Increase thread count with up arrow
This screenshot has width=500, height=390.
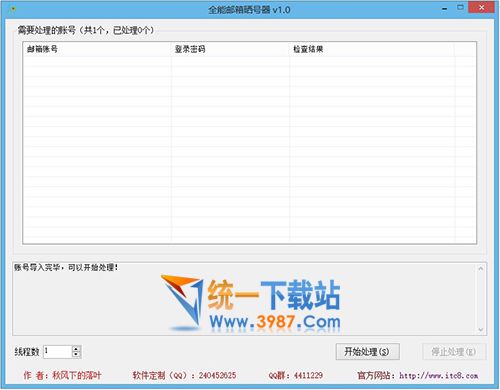(76, 349)
